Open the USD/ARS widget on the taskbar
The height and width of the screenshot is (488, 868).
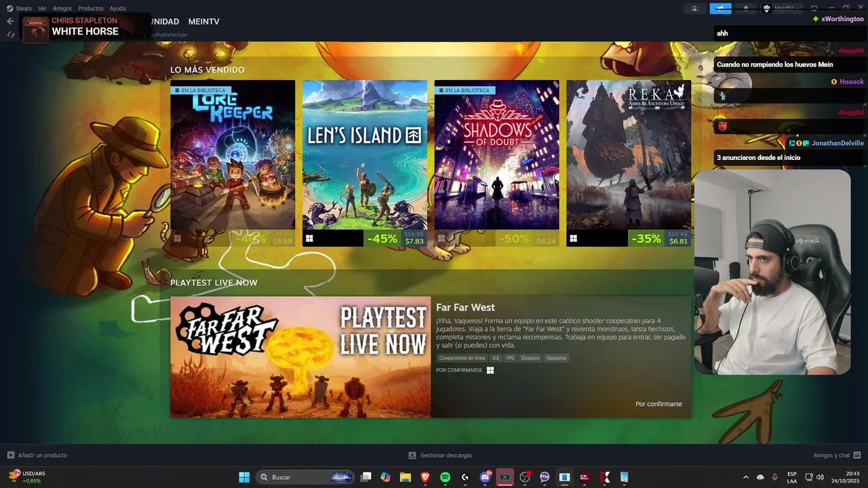(x=27, y=477)
